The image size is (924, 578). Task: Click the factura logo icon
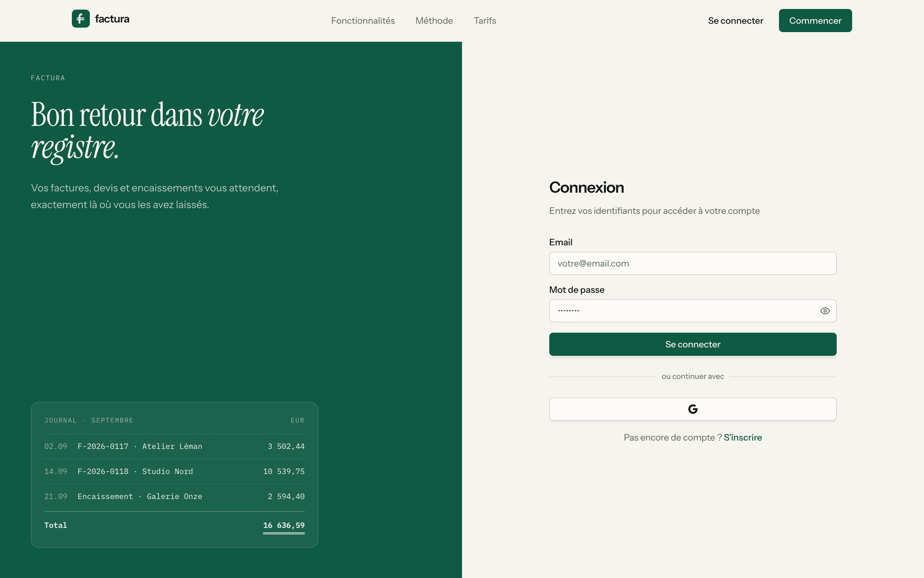[81, 19]
